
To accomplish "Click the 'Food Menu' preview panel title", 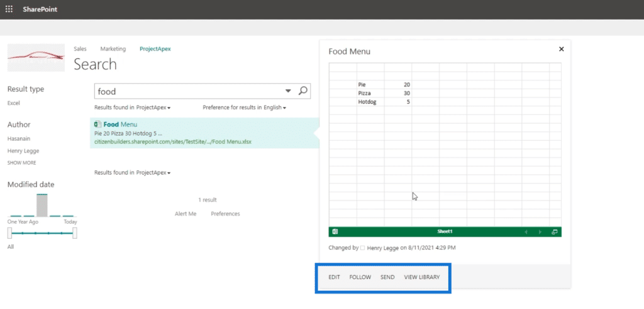I will (x=350, y=51).
